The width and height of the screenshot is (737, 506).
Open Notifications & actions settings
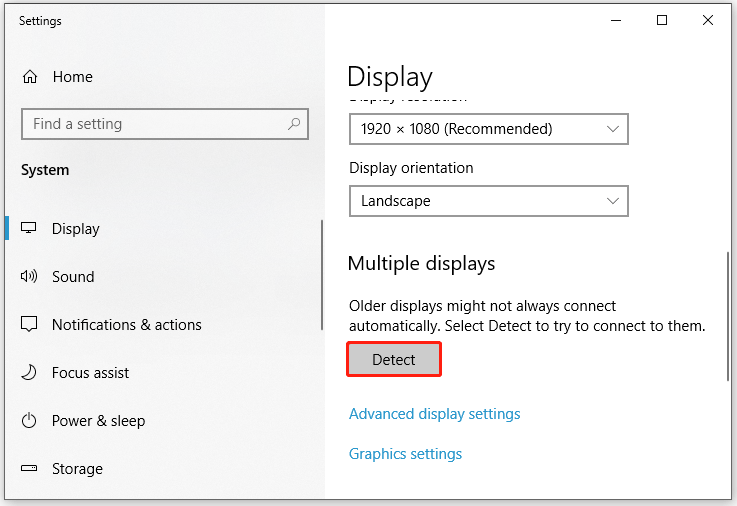(164, 324)
